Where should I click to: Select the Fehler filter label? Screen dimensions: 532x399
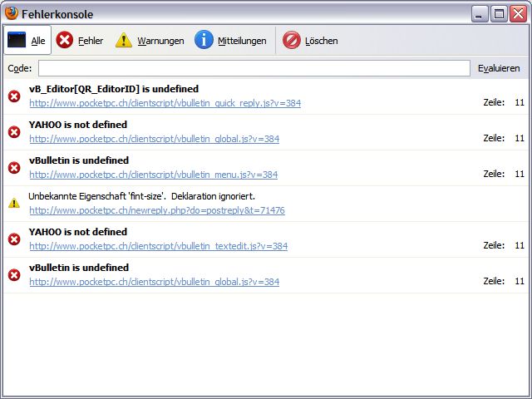[91, 41]
